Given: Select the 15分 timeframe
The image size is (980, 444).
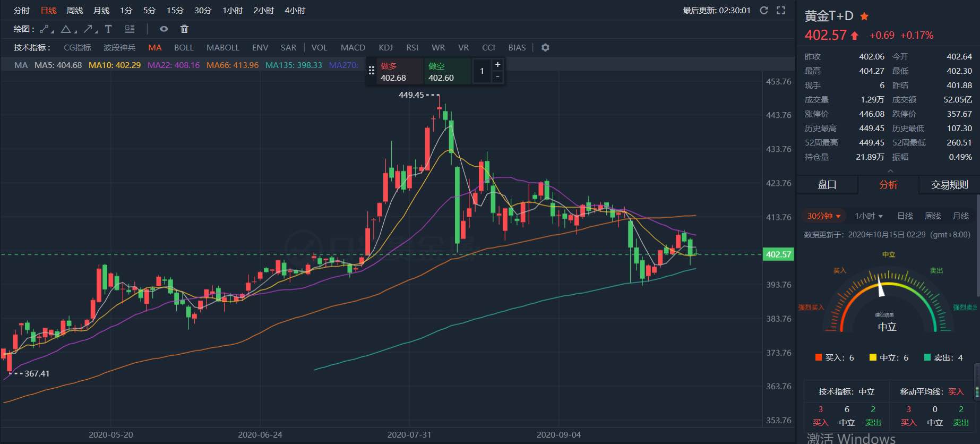Looking at the screenshot, I should (x=175, y=11).
